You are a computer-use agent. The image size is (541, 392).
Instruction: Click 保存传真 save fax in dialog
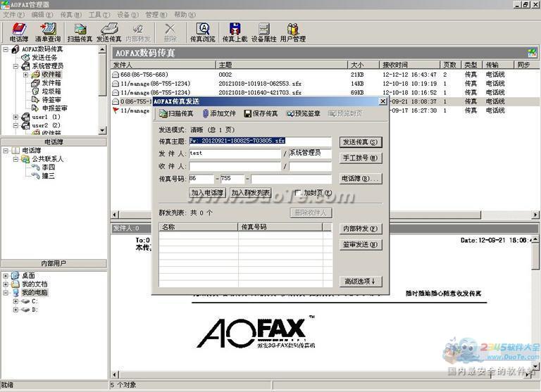[x=261, y=113]
